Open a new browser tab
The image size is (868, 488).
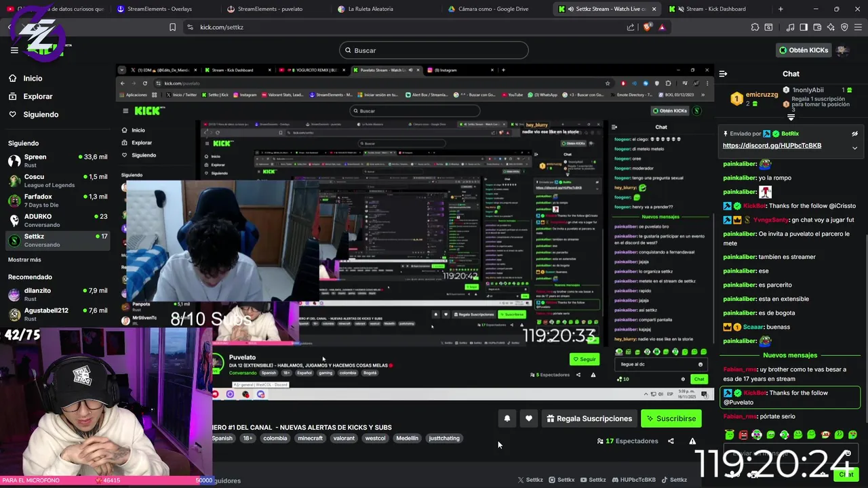click(781, 9)
